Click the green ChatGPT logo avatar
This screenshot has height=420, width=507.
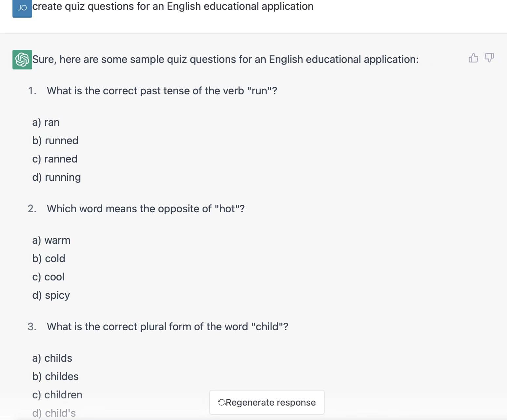point(22,60)
